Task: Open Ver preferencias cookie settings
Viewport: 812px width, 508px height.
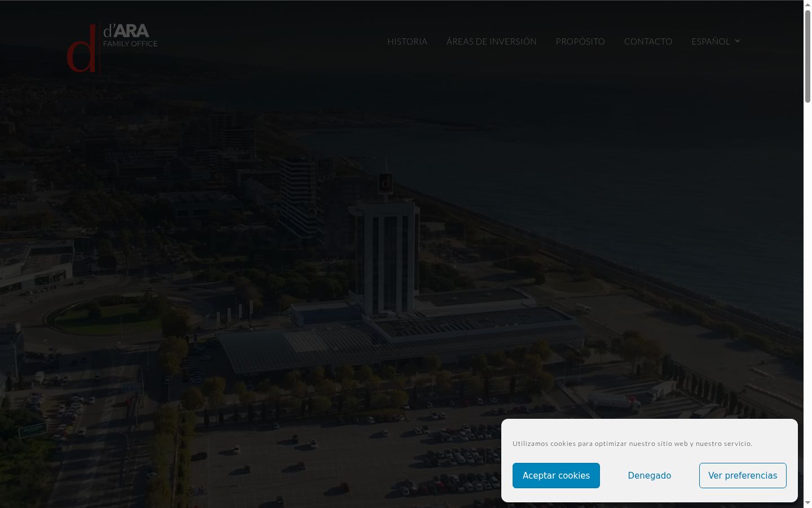Action: pyautogui.click(x=743, y=475)
